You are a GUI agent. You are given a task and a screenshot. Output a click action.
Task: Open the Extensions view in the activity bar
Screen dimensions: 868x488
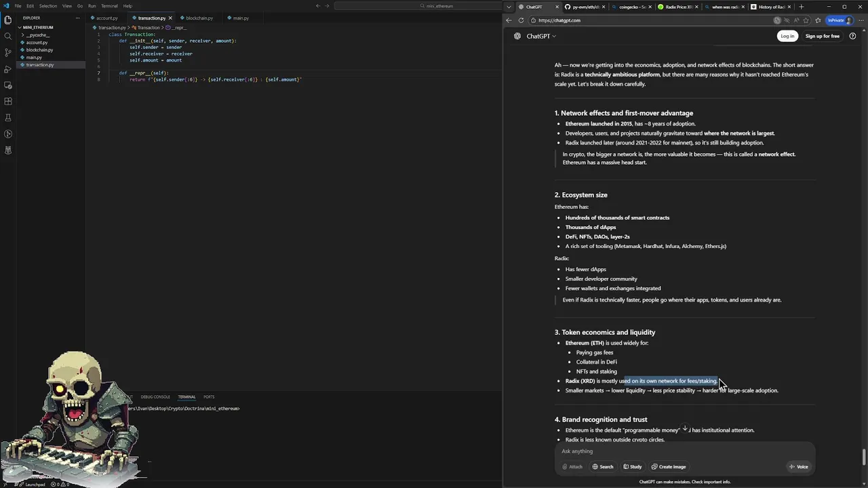8,102
